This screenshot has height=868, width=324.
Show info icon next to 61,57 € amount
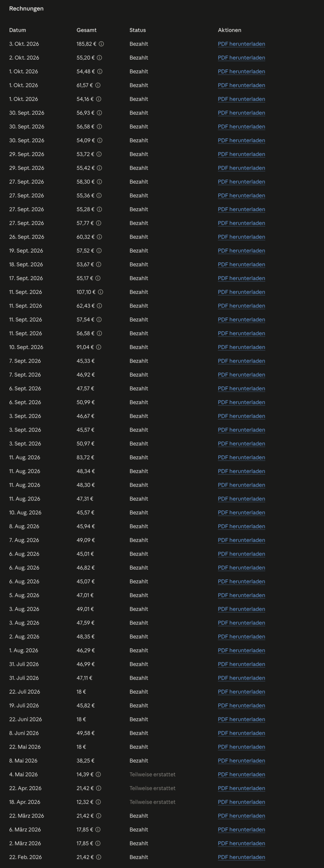[x=98, y=85]
